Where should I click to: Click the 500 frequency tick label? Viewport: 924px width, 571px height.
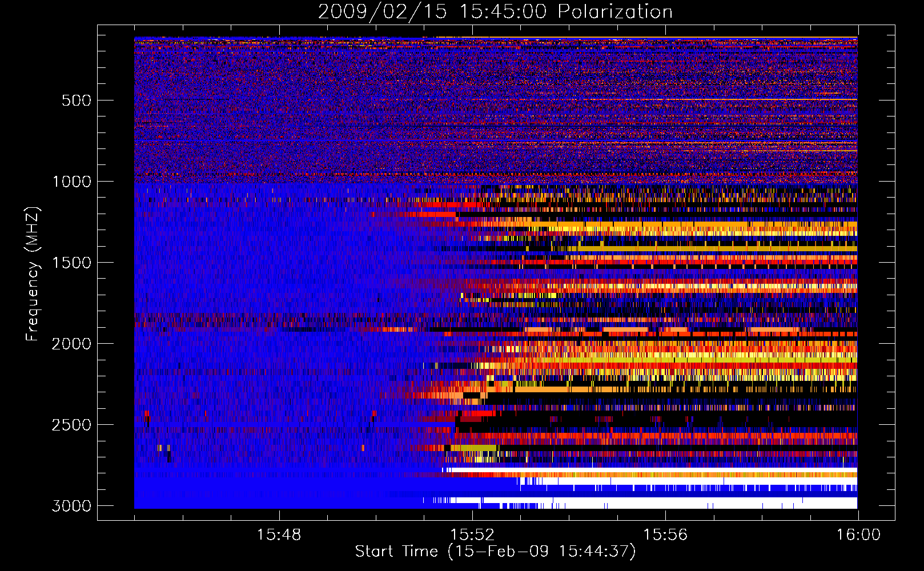(76, 100)
